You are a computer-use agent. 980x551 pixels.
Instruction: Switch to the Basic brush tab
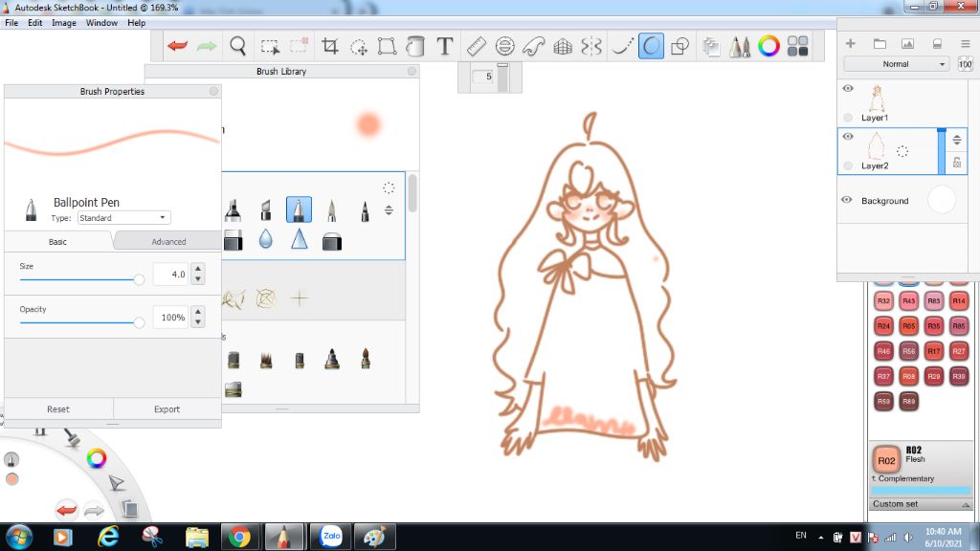(57, 241)
